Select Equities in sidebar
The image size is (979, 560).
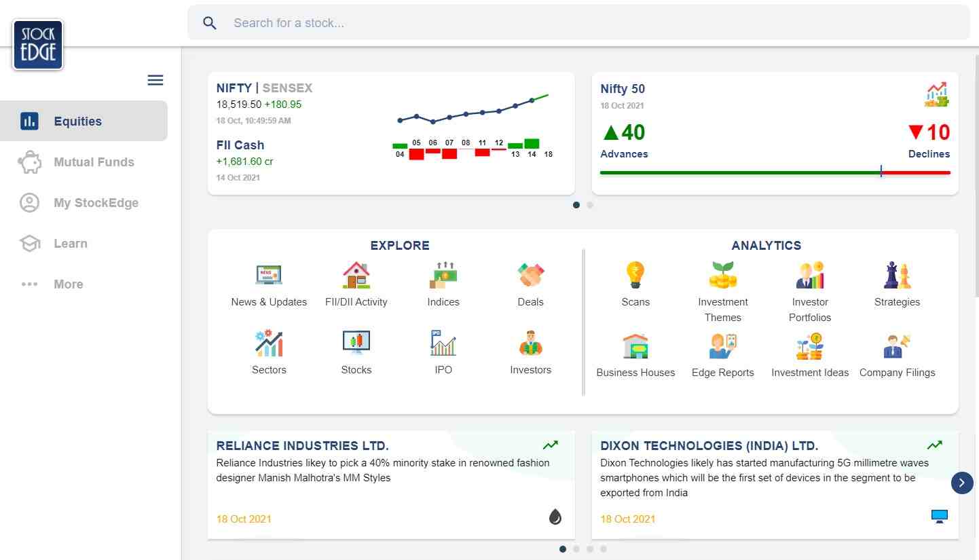tap(84, 121)
